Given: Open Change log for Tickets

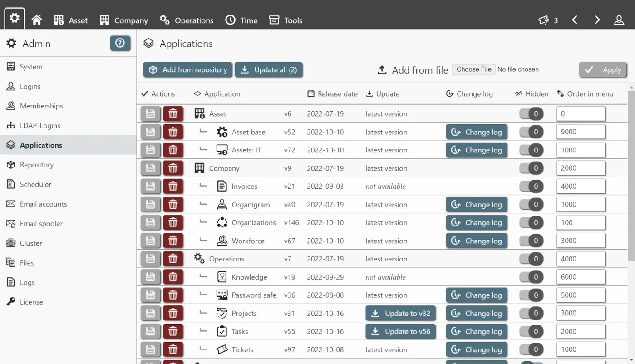Looking at the screenshot, I should 477,349.
